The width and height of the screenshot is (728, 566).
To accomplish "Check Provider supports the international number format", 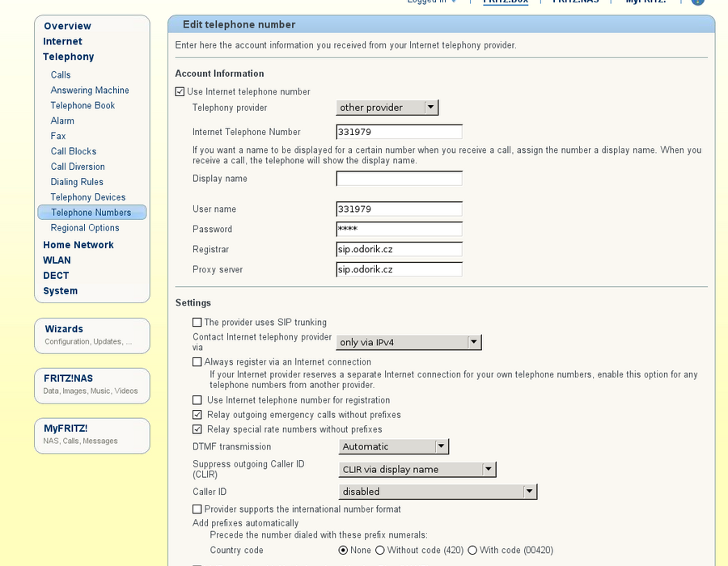I will [197, 509].
